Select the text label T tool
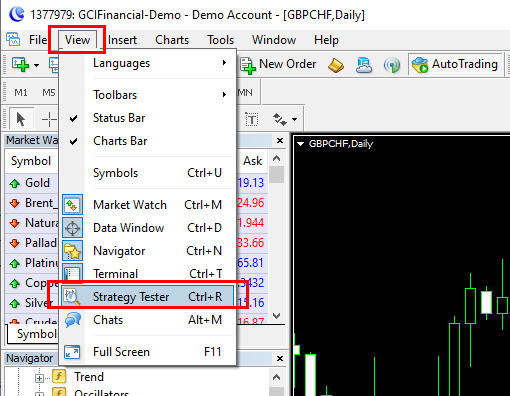Image resolution: width=510 pixels, height=396 pixels. tap(252, 119)
